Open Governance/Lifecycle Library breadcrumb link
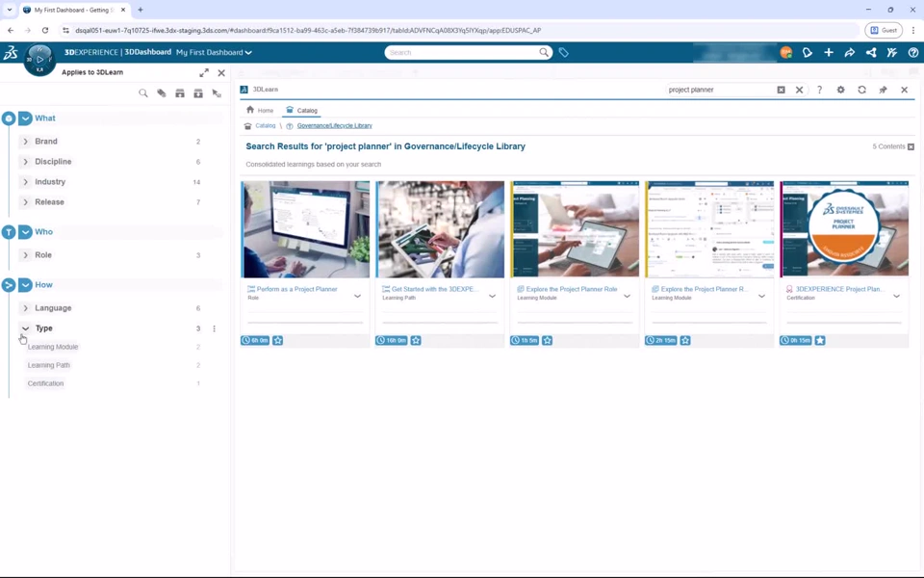 tap(334, 125)
